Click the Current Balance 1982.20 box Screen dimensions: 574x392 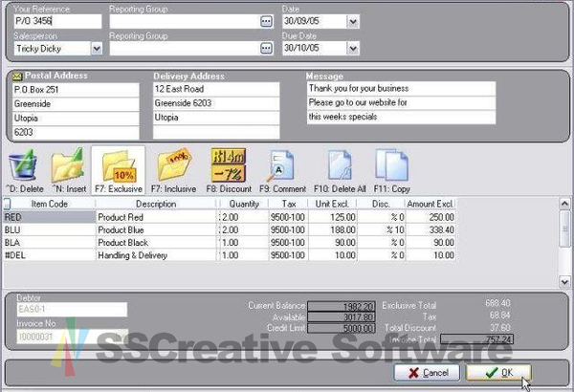tap(342, 306)
